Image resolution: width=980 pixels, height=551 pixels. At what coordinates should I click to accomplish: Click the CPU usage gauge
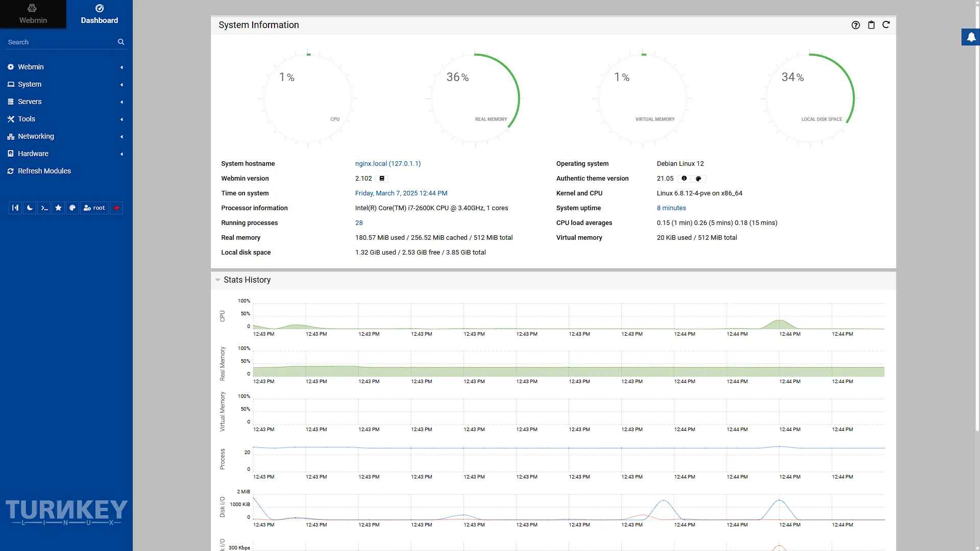point(308,98)
